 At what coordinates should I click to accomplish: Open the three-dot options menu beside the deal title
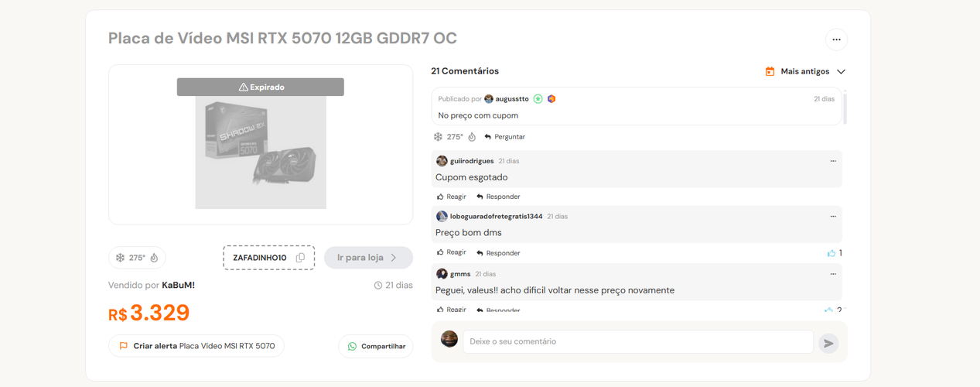tap(836, 39)
